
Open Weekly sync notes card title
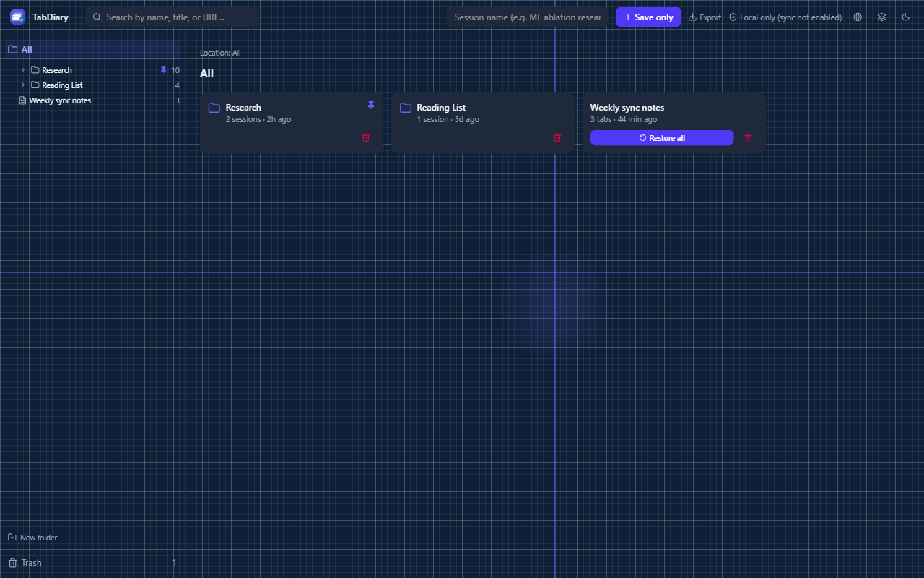(627, 108)
